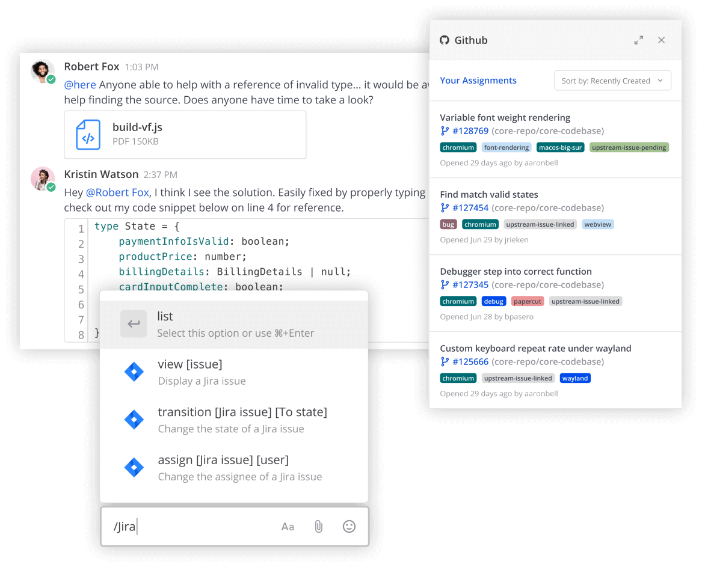The height and width of the screenshot is (588, 702).
Task: Click Kristin Watson sender name
Action: (101, 174)
